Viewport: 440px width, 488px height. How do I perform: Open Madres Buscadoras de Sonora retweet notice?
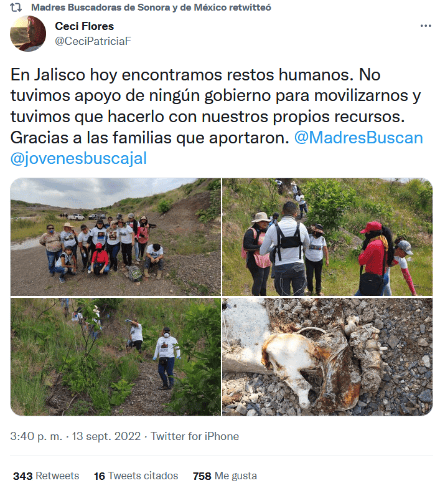click(151, 7)
